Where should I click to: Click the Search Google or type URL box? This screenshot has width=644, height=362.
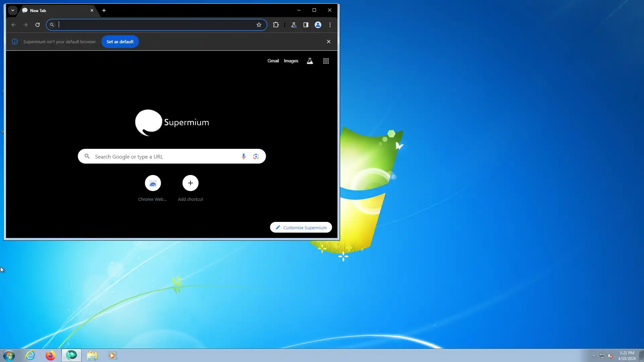tap(164, 157)
